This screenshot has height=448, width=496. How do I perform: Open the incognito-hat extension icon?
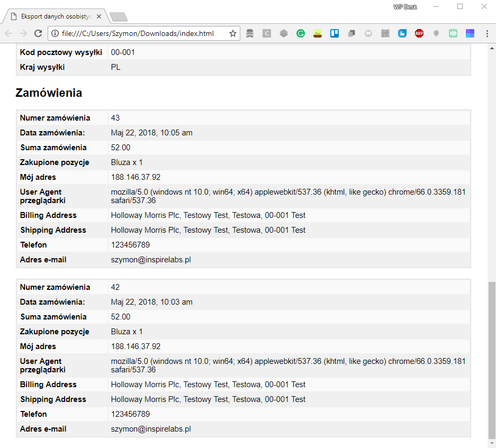250,33
